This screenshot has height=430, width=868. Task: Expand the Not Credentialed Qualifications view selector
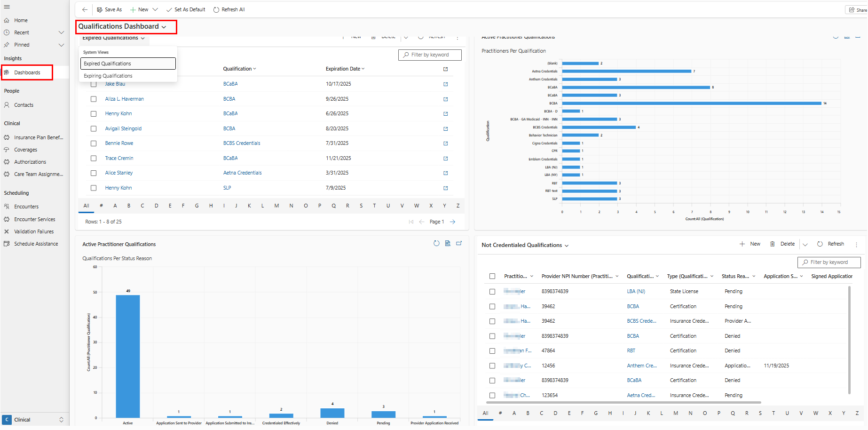567,246
